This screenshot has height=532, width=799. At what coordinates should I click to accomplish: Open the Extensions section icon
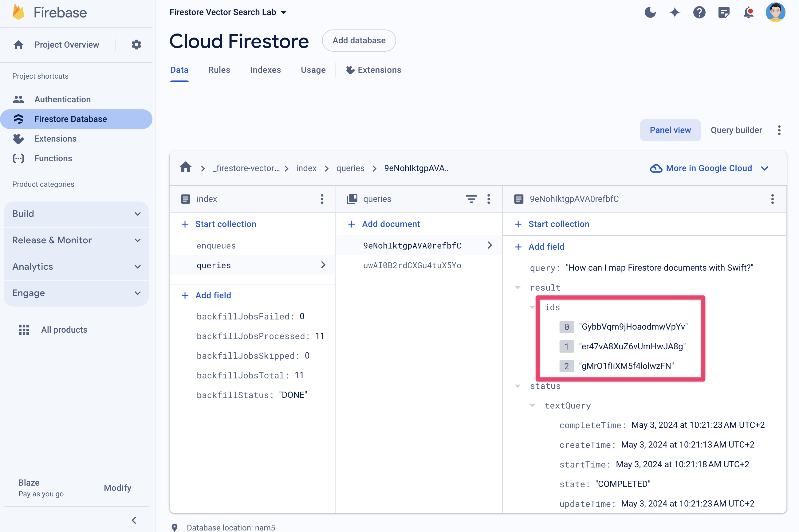(x=18, y=138)
